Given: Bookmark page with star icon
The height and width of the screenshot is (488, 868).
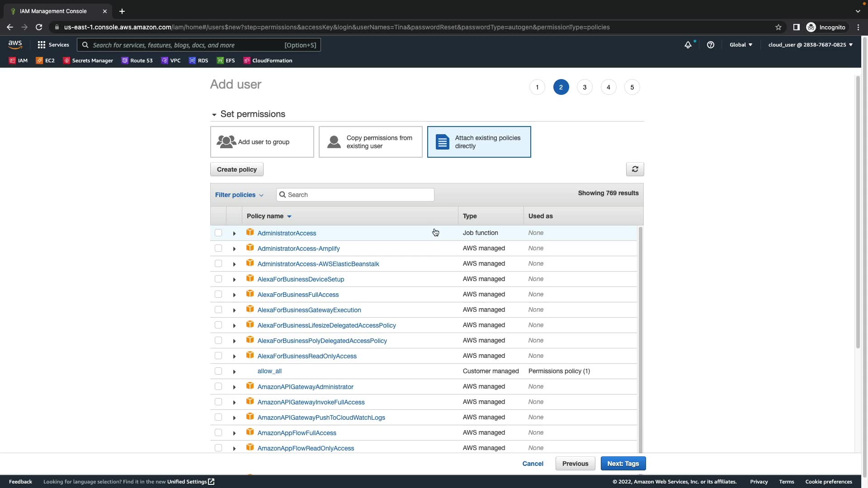Looking at the screenshot, I should [778, 27].
